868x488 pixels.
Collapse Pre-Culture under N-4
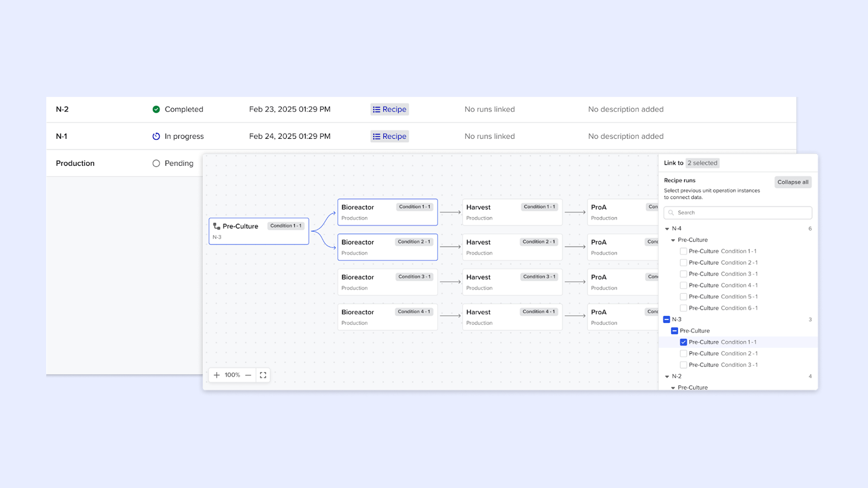tap(673, 240)
